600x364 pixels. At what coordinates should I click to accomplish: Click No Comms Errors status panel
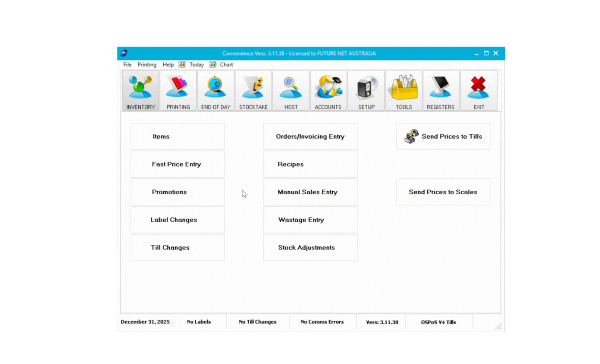(x=322, y=322)
